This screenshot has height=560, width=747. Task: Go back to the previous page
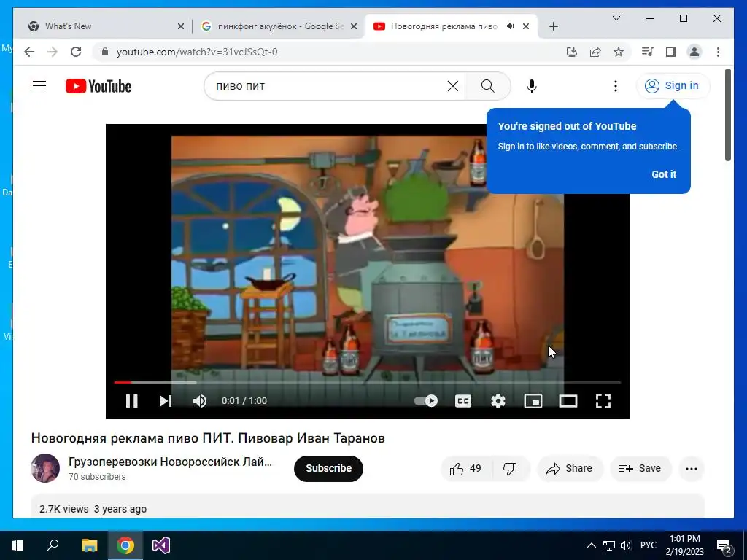tap(29, 52)
